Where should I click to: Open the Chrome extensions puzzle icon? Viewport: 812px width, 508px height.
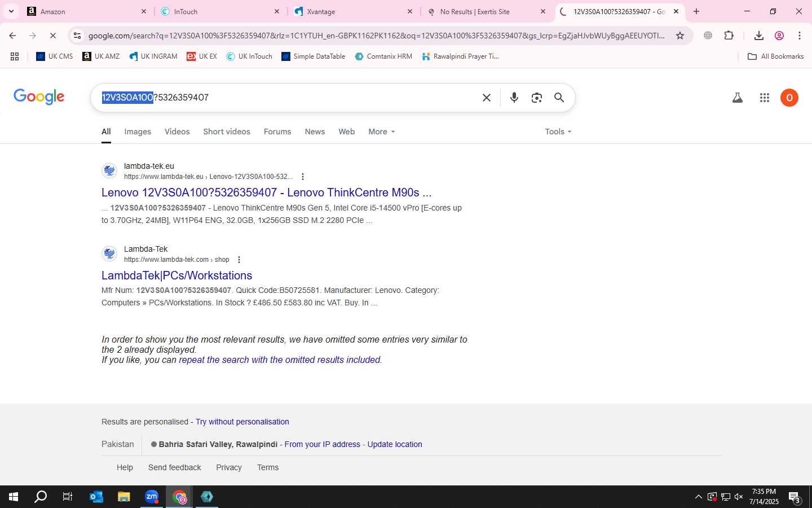click(729, 36)
